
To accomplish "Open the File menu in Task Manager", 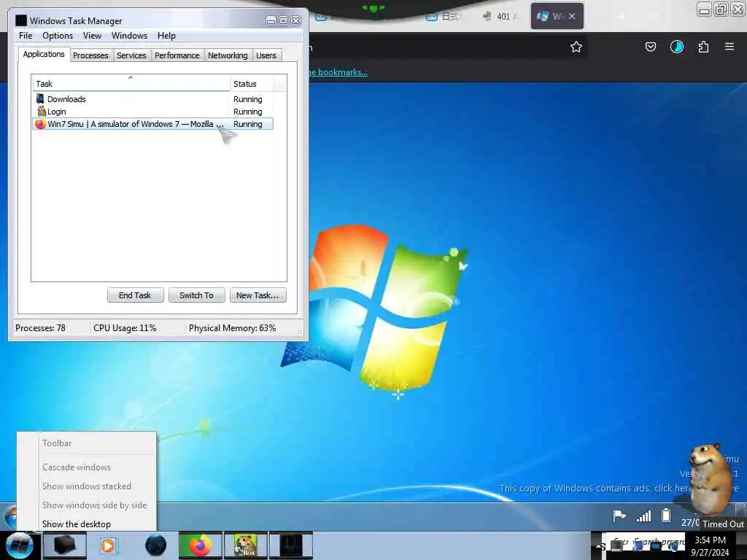I will (26, 36).
